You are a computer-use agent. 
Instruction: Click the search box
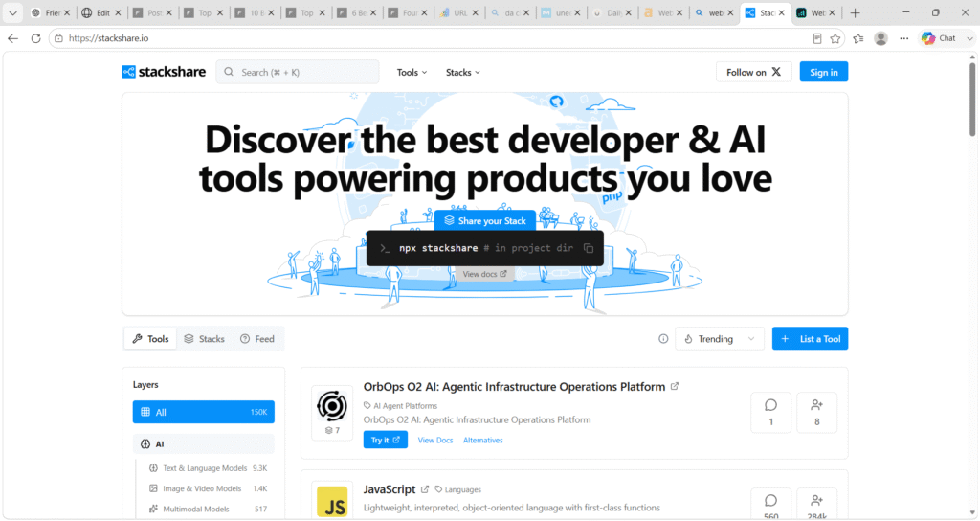pos(298,72)
